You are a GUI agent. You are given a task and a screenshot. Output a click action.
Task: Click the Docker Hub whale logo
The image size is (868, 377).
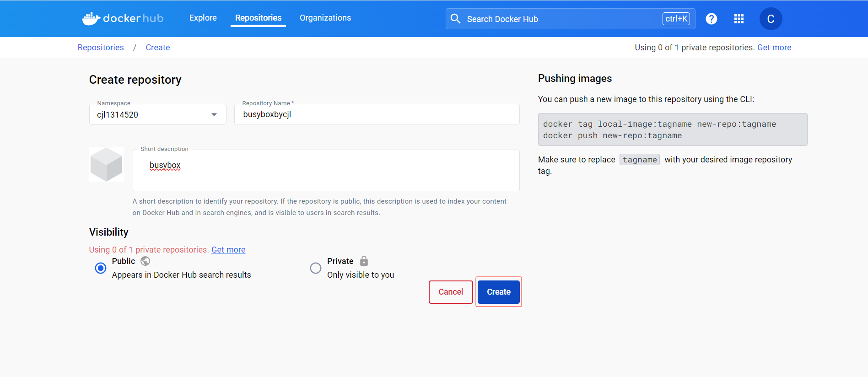pos(123,18)
